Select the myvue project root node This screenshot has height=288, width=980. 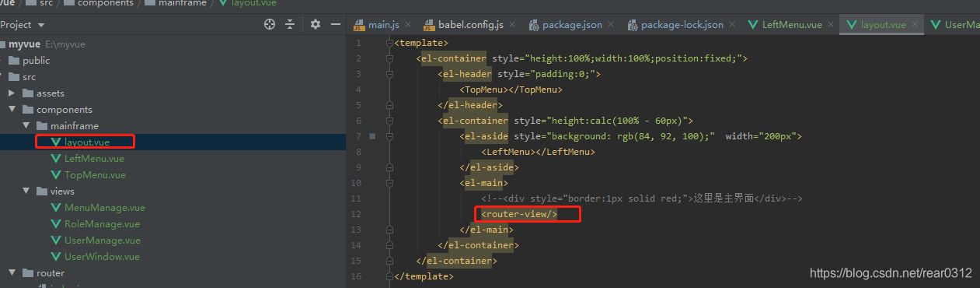(x=24, y=44)
